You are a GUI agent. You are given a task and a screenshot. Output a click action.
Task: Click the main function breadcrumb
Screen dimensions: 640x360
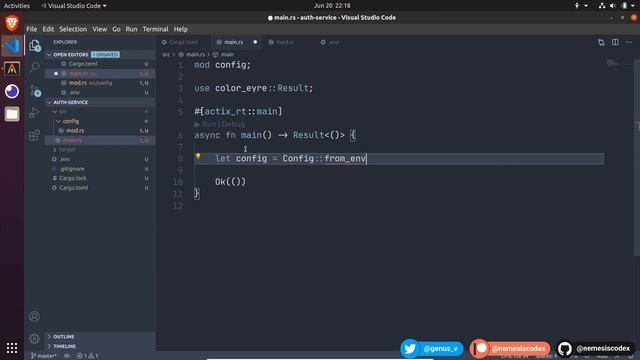[224, 54]
